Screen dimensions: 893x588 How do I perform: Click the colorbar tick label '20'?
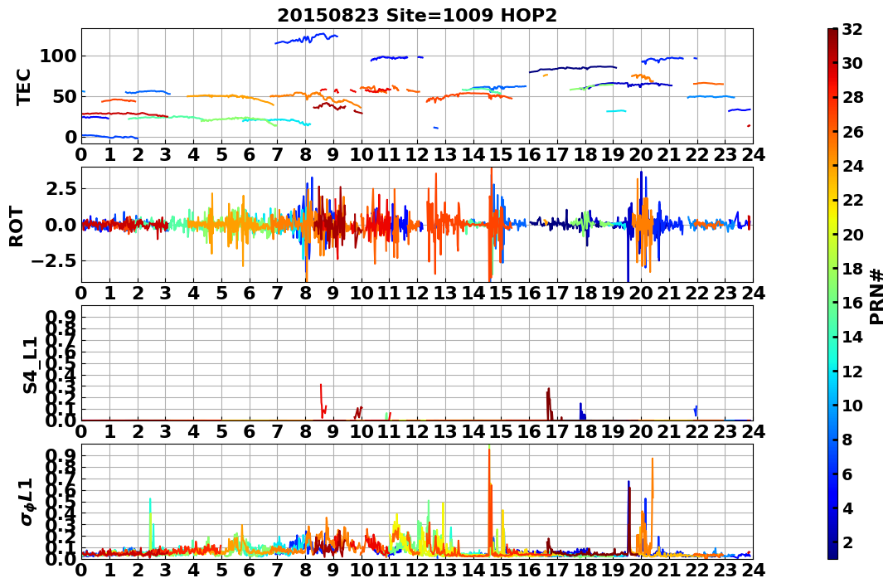pyautogui.click(x=852, y=234)
